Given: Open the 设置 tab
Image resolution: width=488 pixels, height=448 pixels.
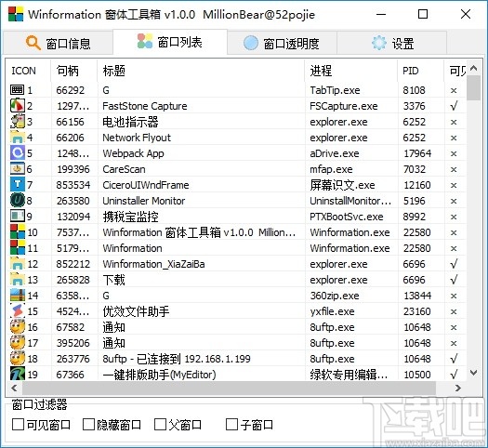Looking at the screenshot, I should pos(392,43).
